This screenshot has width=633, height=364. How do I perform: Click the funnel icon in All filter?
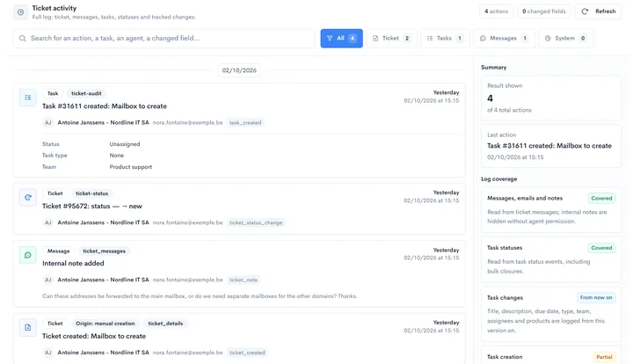330,39
